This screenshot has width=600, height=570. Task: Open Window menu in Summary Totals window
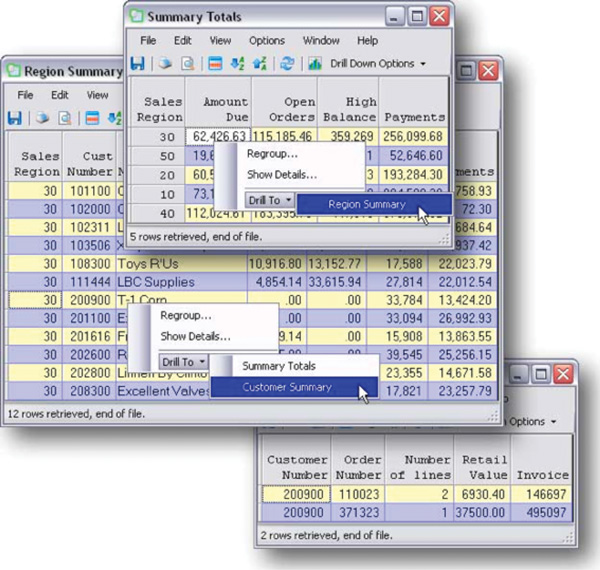click(x=321, y=41)
